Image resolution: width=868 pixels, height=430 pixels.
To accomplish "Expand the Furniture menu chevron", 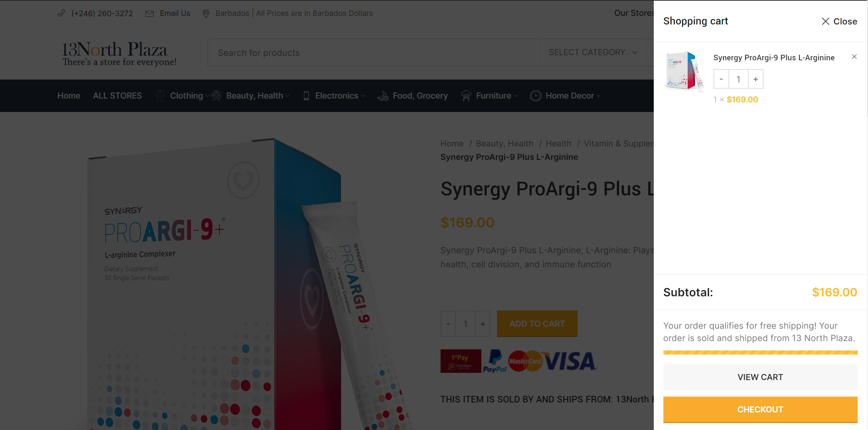I will (516, 96).
